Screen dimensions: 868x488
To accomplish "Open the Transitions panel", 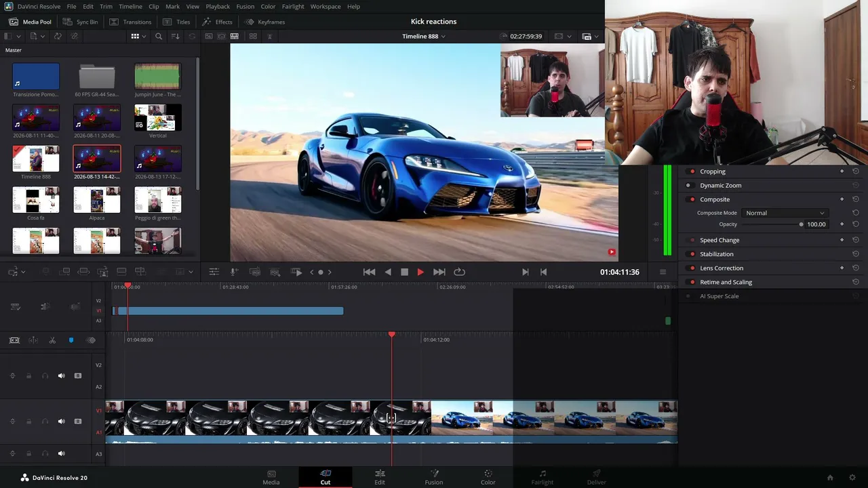I will coord(131,22).
